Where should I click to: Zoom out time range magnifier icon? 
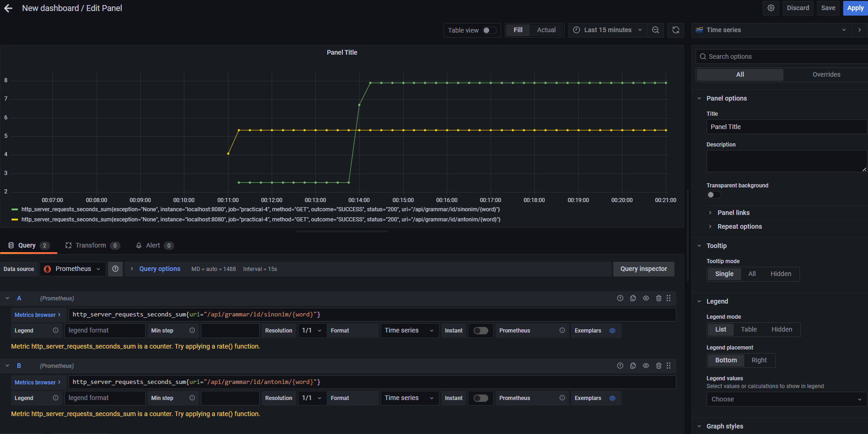(656, 30)
